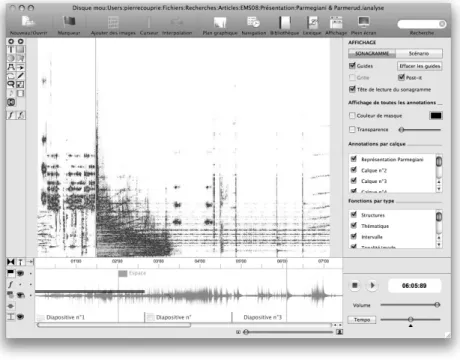This screenshot has height=360, width=460.
Task: Uncheck Thématique function type
Action: coord(354,225)
